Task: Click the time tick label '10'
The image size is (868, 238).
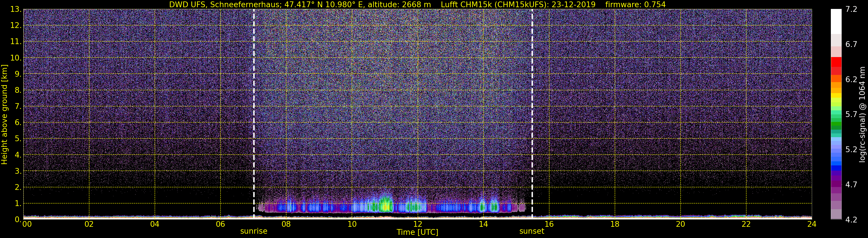Action: pyautogui.click(x=352, y=224)
